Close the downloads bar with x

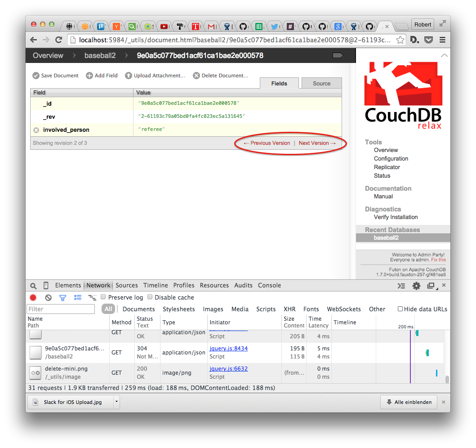[x=444, y=402]
